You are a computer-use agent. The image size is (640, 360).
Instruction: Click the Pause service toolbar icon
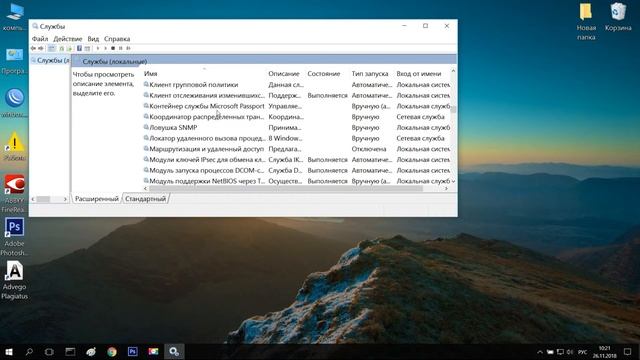click(120, 48)
